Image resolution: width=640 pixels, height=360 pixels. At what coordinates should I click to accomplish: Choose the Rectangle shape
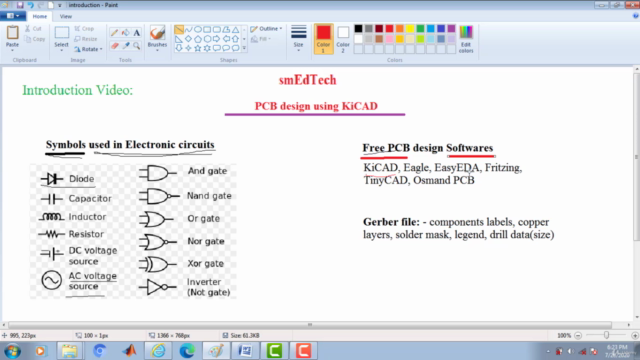pos(207,30)
